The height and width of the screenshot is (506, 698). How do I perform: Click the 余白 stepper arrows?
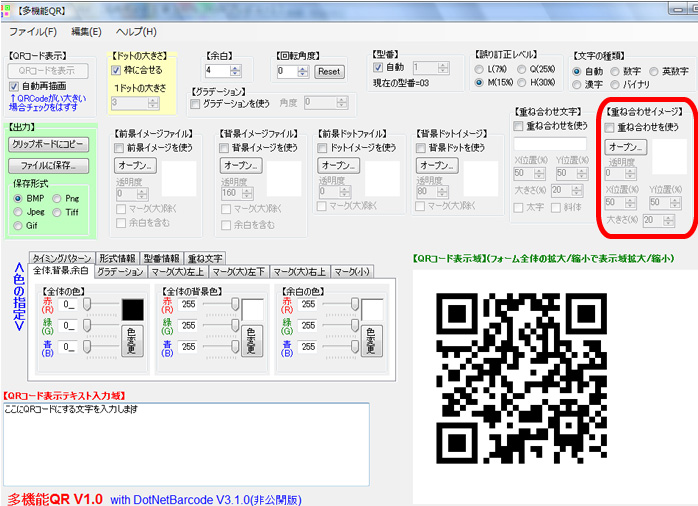(x=235, y=71)
